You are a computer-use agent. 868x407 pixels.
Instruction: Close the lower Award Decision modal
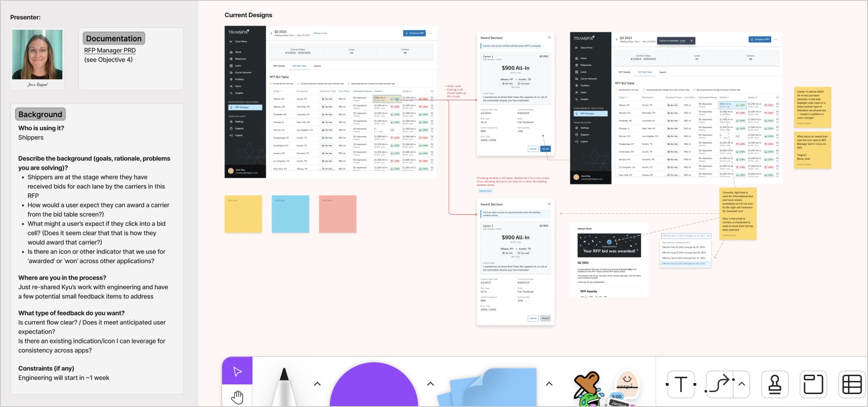(x=549, y=204)
